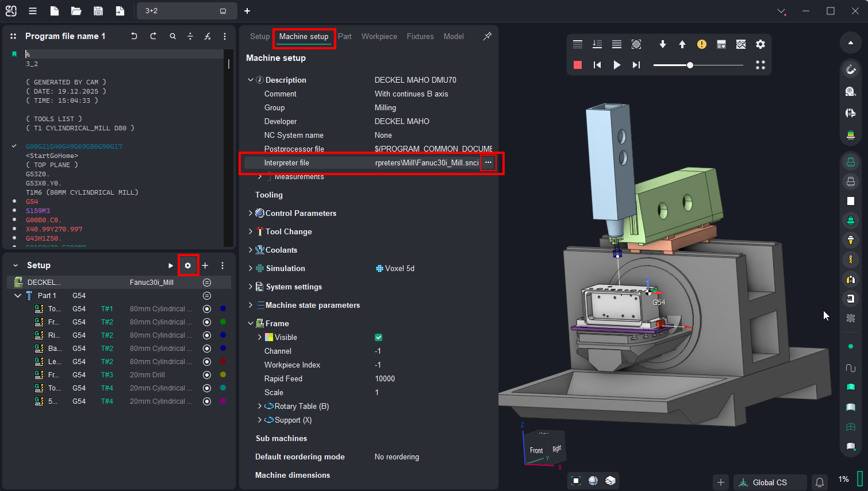
Task: Click the yellow warning indicator icon
Action: click(x=702, y=44)
